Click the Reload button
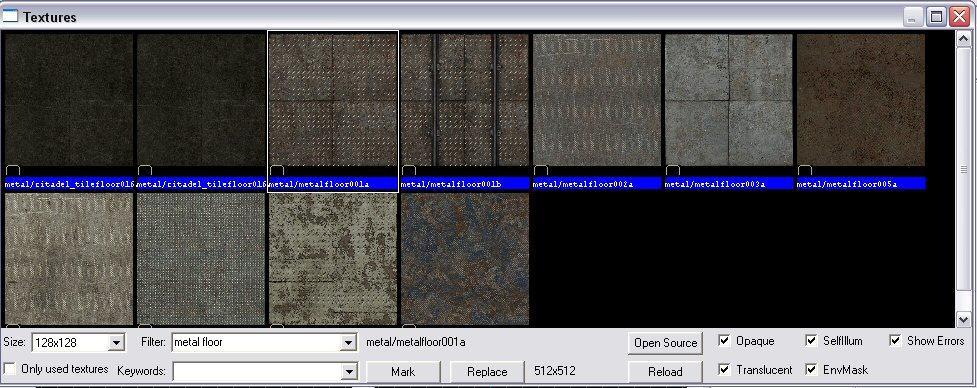This screenshot has width=977, height=388. pos(665,372)
